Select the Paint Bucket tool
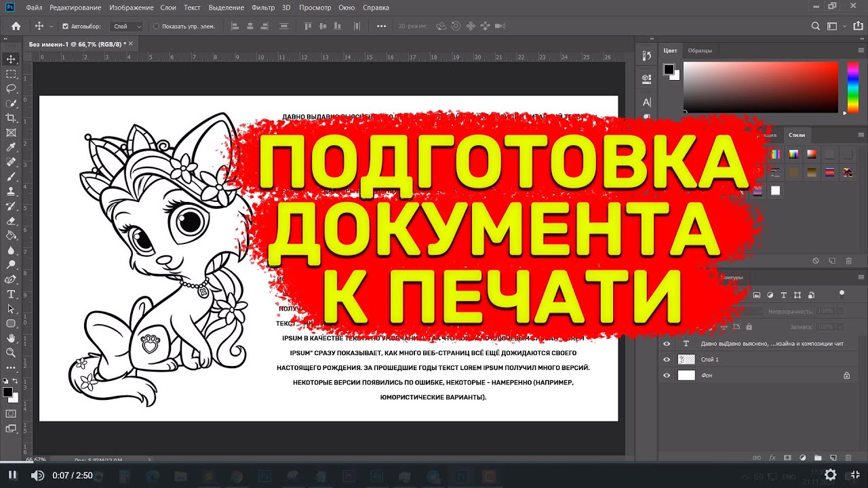 (11, 235)
